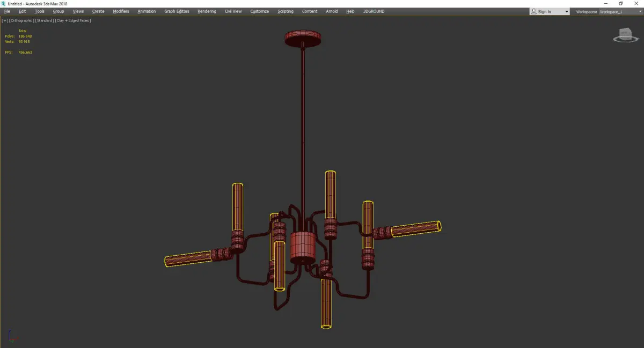
Task: Click the Verts count statistic
Action: [x=17, y=41]
